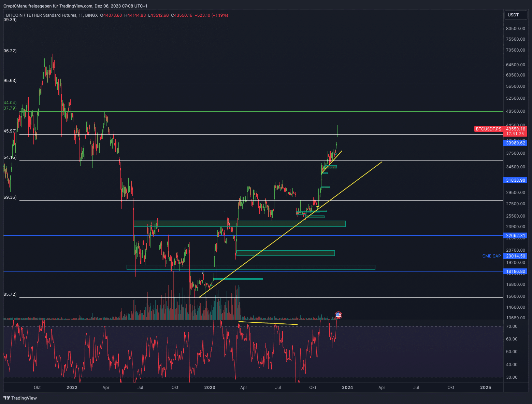The width and height of the screenshot is (532, 404).
Task: Click the RSI 30.00 level on scale
Action: coord(512,377)
